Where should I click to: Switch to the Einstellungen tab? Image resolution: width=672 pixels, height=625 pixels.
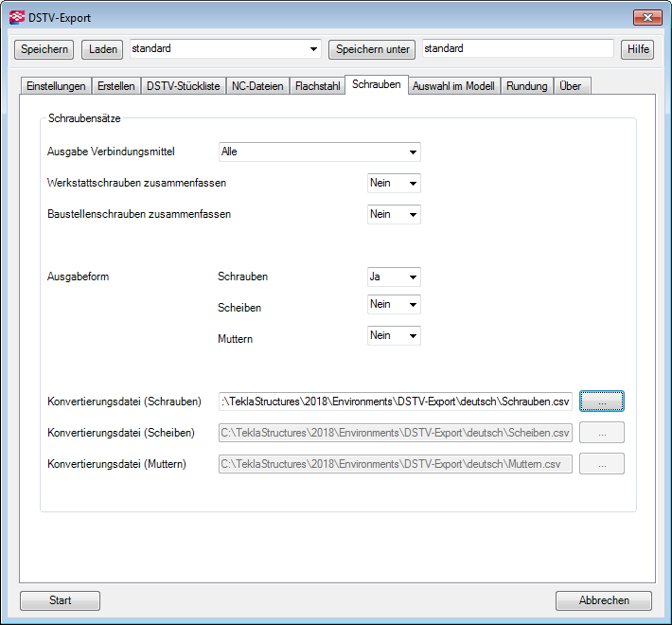(x=56, y=86)
